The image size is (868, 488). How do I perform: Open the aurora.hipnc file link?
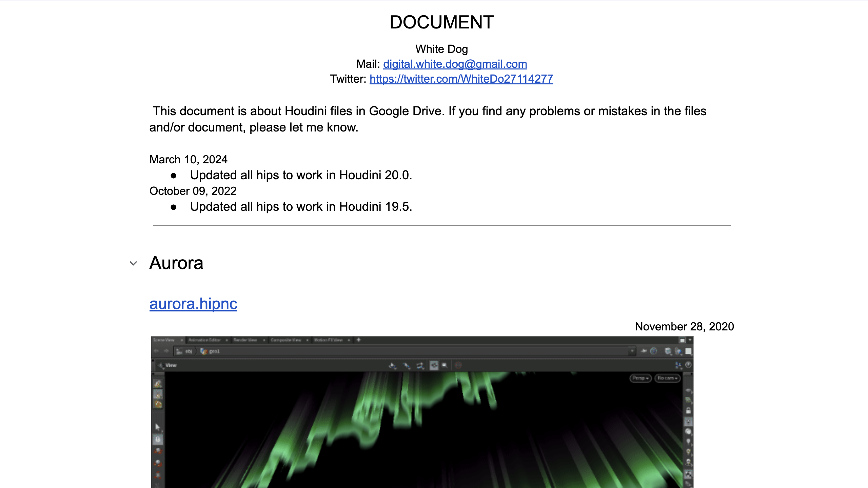pyautogui.click(x=193, y=304)
